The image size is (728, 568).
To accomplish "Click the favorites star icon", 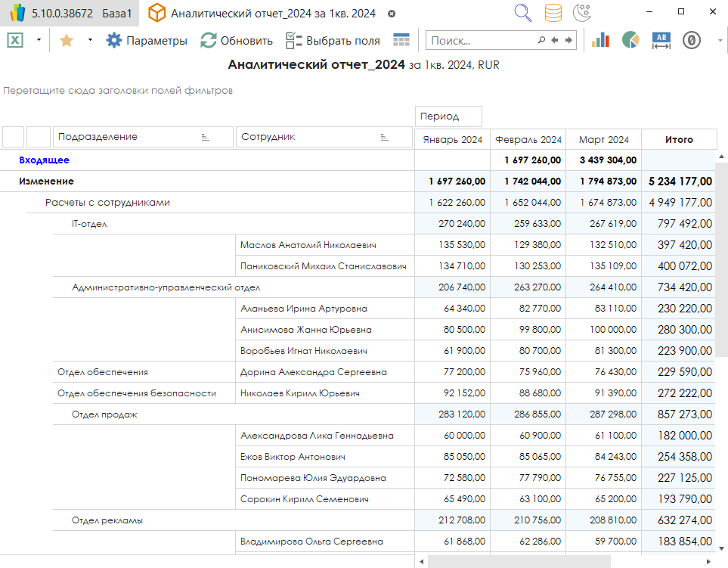I will point(67,40).
